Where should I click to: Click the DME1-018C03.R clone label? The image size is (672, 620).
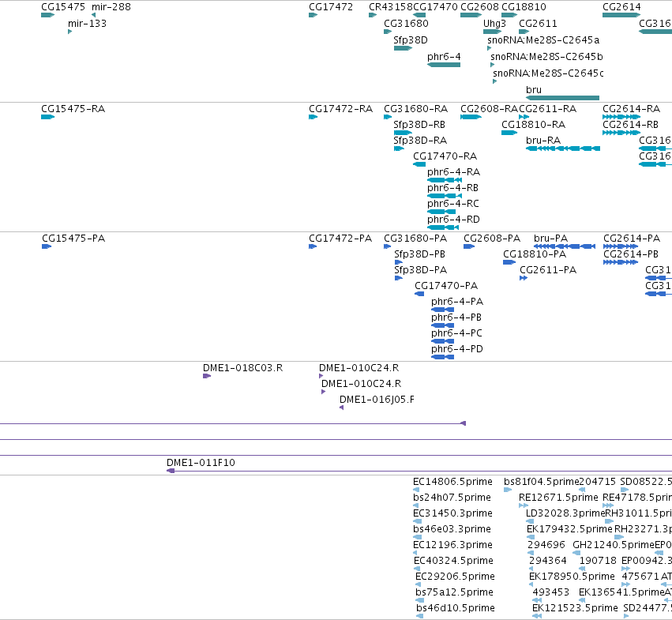pos(242,368)
